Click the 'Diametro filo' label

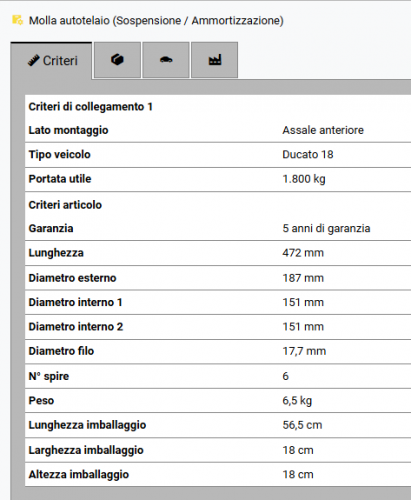click(61, 351)
